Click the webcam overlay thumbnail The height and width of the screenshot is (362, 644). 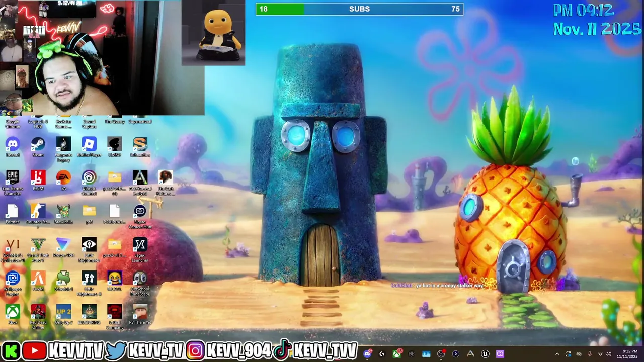103,58
